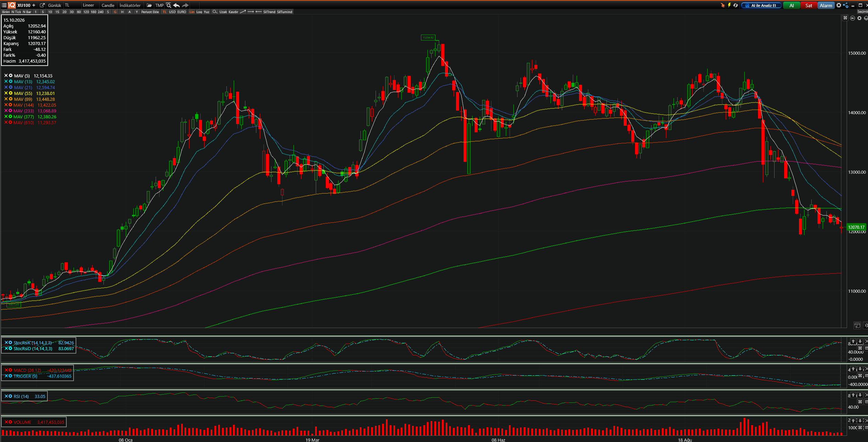Open chart settings with the top gear icon
Screen dimensions: 868x442
click(x=839, y=5)
